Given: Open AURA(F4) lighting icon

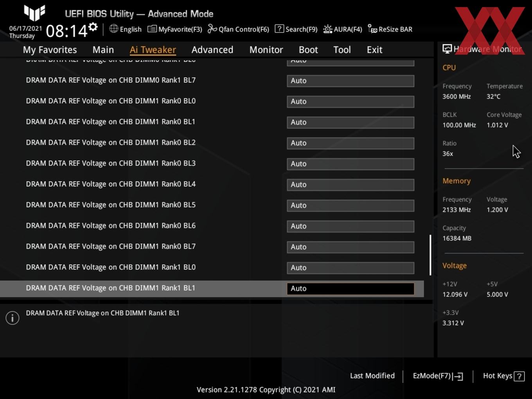Looking at the screenshot, I should (328, 29).
